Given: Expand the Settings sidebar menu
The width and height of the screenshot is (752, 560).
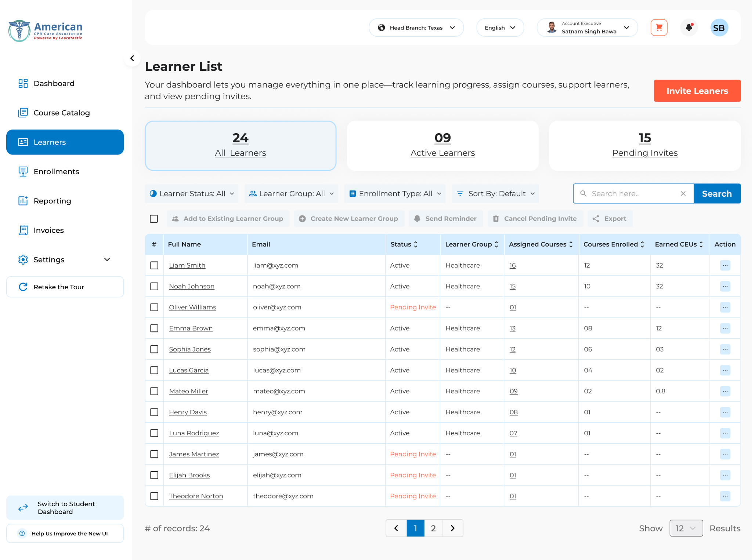Looking at the screenshot, I should [x=65, y=259].
